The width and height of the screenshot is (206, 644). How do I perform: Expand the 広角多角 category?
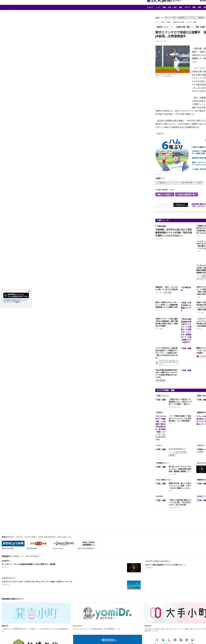pos(160,412)
